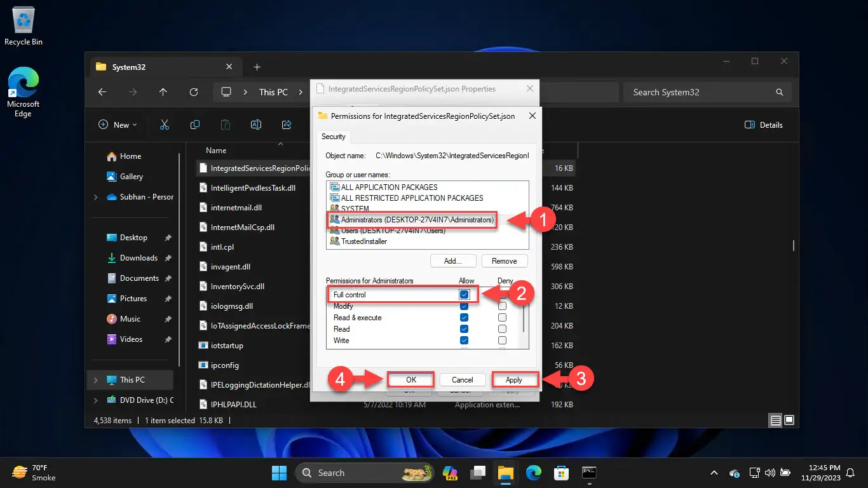
Task: Switch to large thumbnails view icon in status bar
Action: [789, 420]
